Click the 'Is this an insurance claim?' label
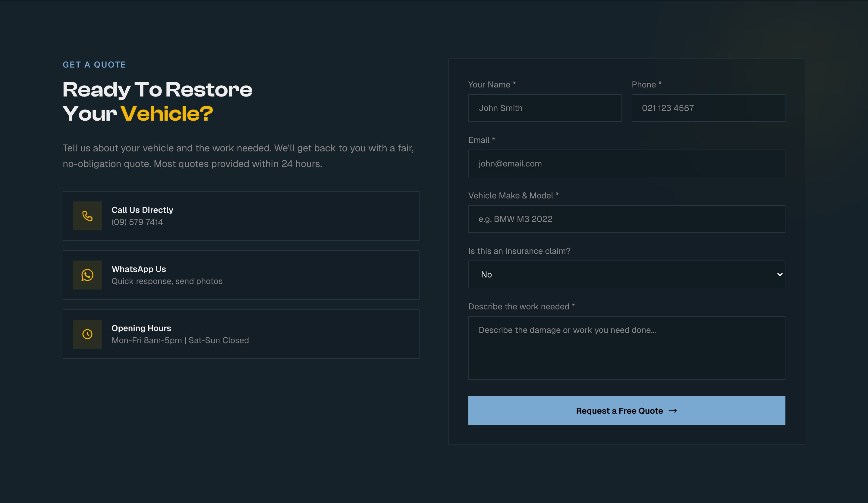Screen dimensions: 868x503 [x=519, y=251]
